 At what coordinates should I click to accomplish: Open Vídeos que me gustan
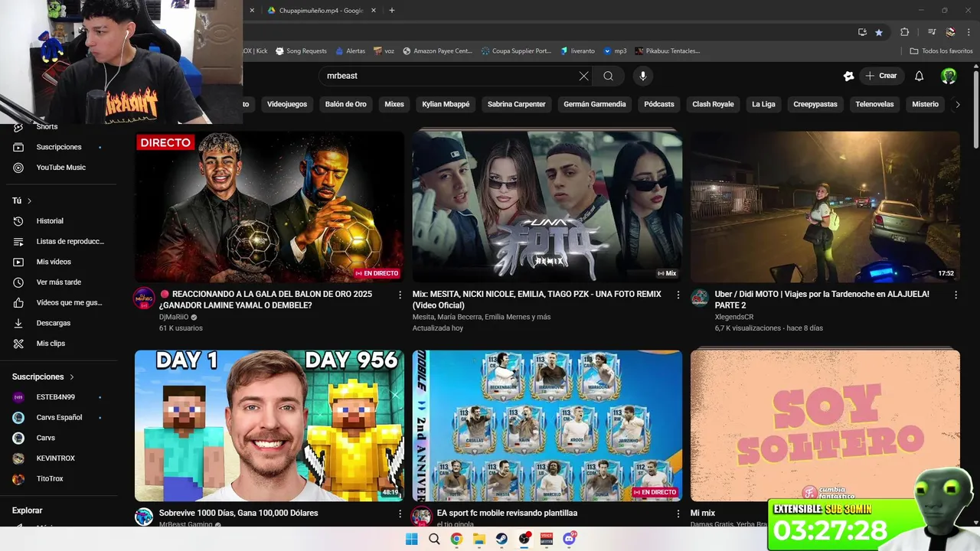click(69, 302)
